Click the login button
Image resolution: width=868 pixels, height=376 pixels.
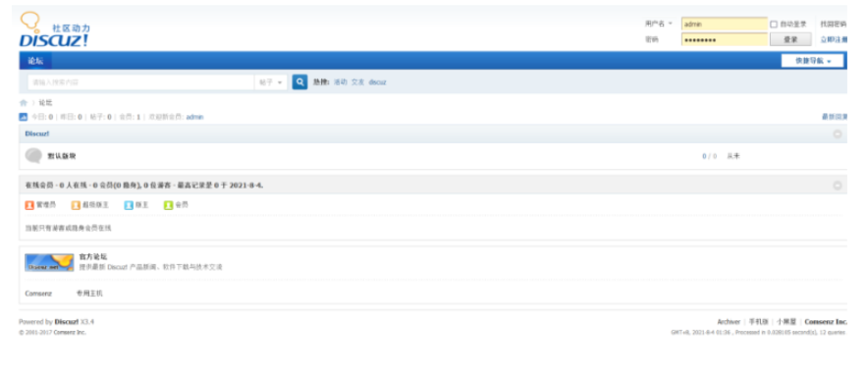(x=790, y=39)
